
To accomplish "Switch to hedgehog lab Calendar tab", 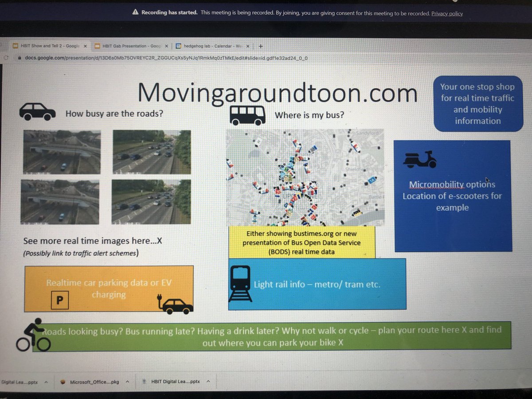I will 213,46.
